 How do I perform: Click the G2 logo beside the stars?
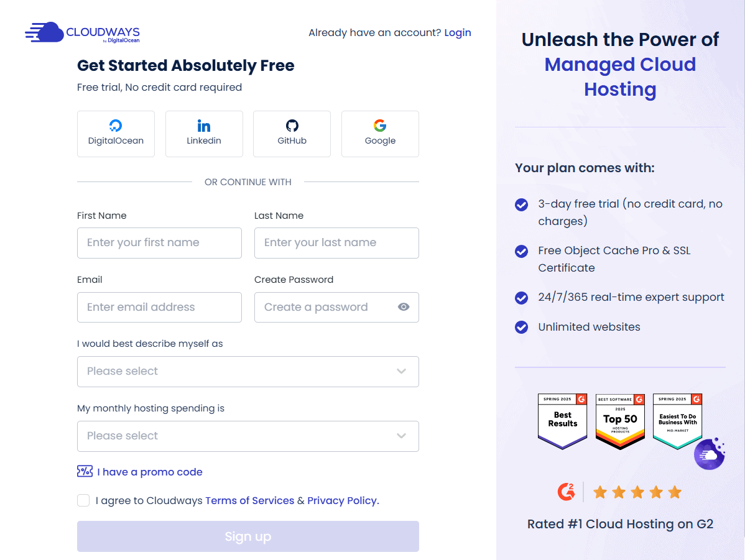pyautogui.click(x=566, y=492)
